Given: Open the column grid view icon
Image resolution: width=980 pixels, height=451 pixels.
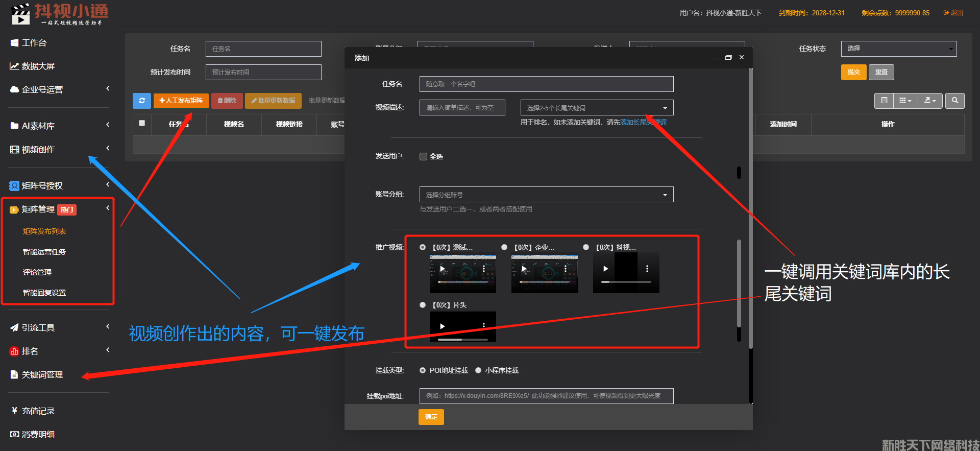Looking at the screenshot, I should pos(905,101).
